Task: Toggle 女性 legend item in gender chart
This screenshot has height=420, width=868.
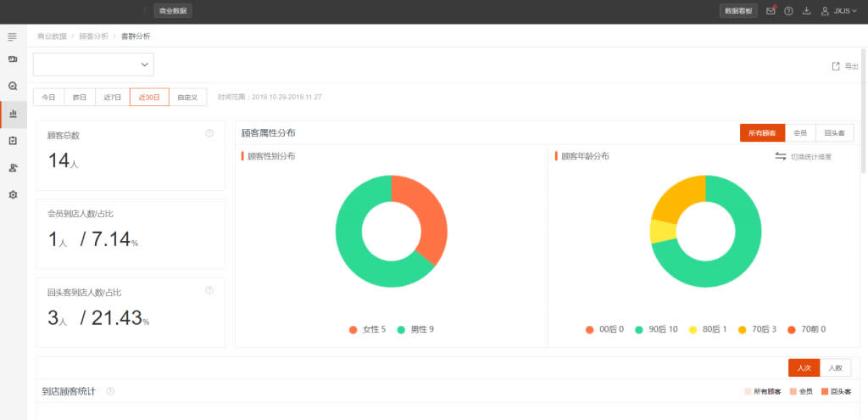Action: [367, 329]
